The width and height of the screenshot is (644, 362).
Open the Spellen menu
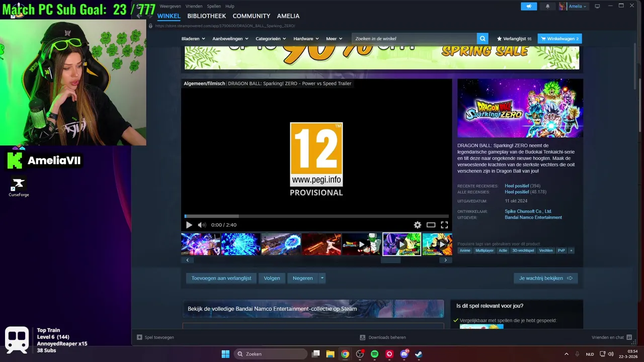214,6
